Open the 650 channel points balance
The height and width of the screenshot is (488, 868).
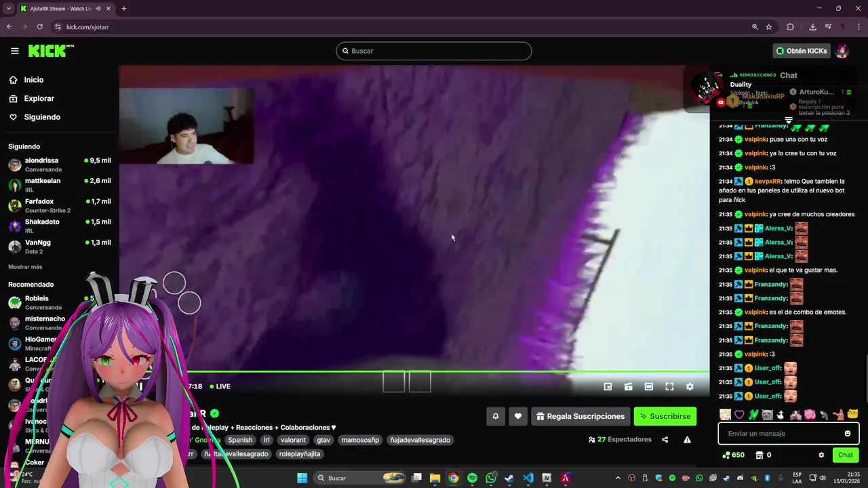point(734,455)
